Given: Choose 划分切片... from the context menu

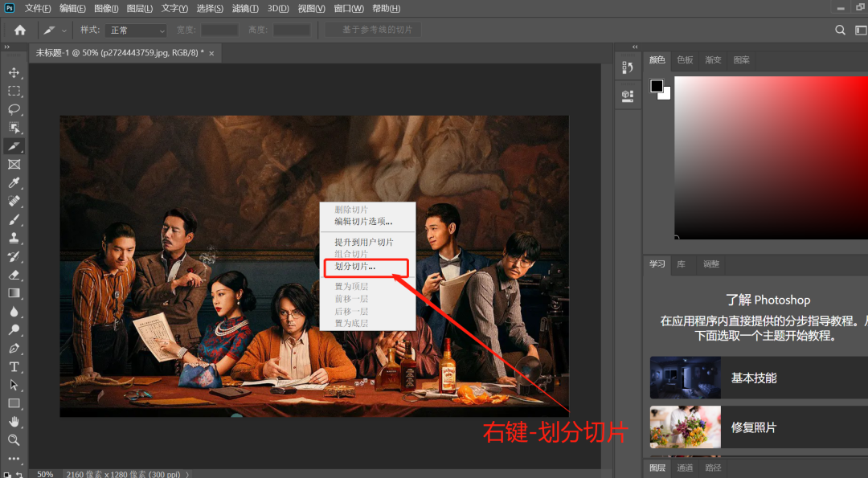Looking at the screenshot, I should [355, 266].
